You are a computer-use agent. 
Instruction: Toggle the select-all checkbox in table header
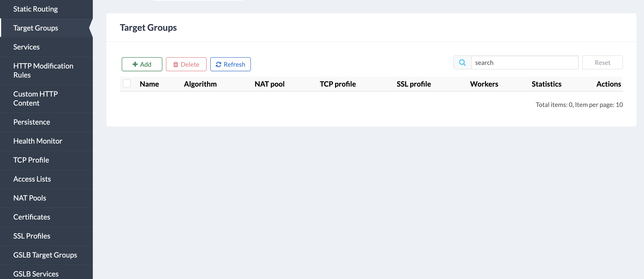126,84
